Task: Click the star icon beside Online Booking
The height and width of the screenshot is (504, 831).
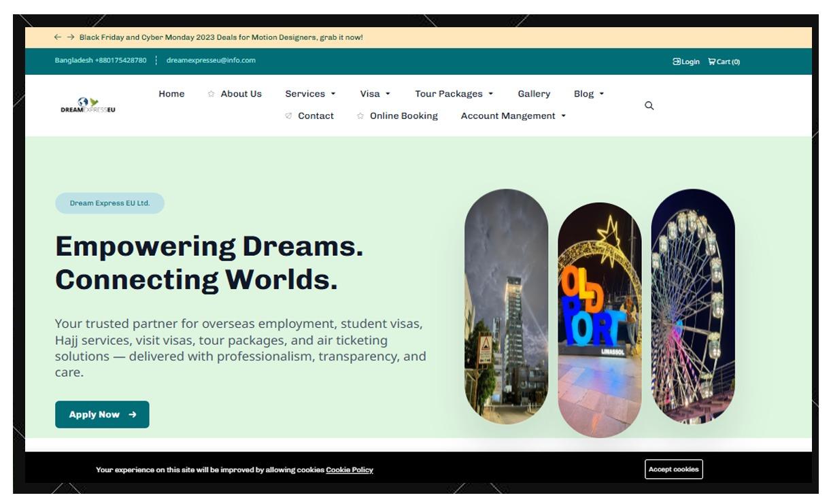Action: 360,116
